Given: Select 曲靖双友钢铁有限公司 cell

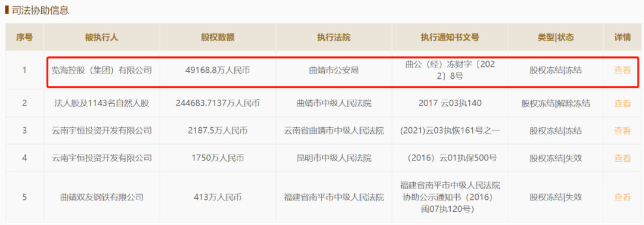Looking at the screenshot, I should coord(101,198).
